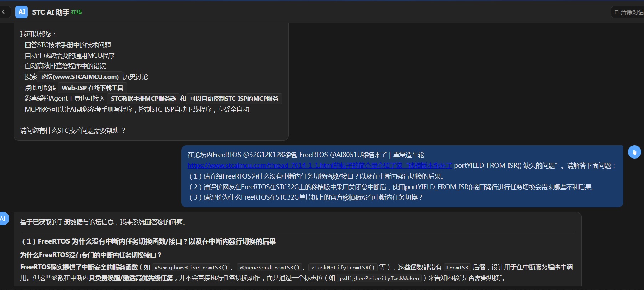Click the 清除对话 clear conversation button
644x290 pixels.
[629, 12]
